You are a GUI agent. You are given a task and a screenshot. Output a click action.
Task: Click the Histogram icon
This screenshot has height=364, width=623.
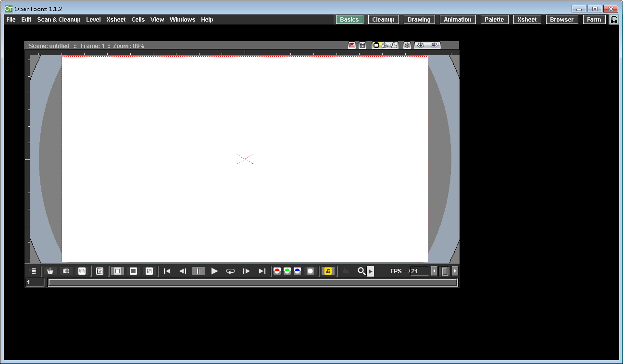point(346,271)
